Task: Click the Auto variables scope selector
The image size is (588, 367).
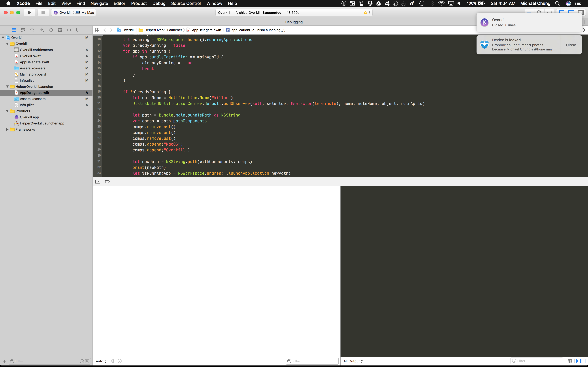Action: (101, 361)
